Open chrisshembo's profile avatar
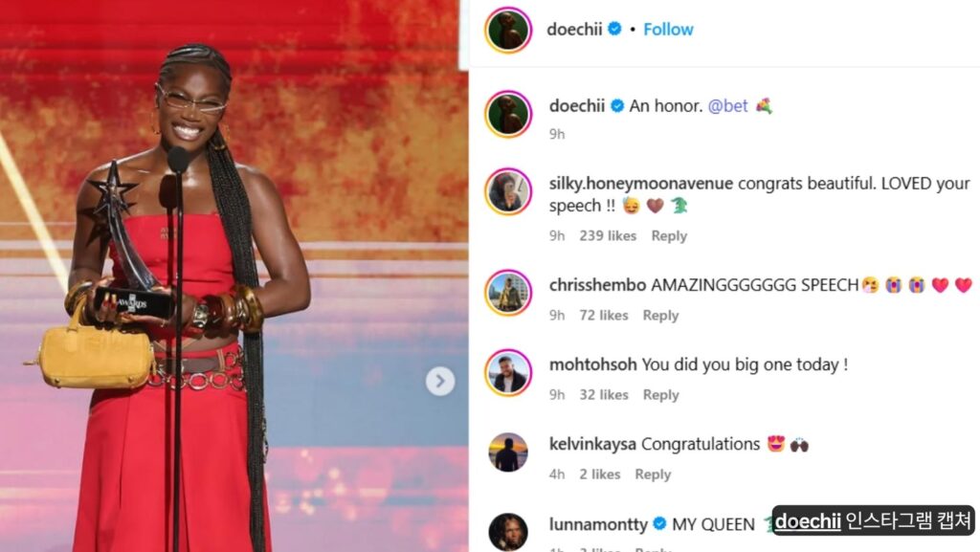Screen dimensions: 980x552 coord(508,293)
